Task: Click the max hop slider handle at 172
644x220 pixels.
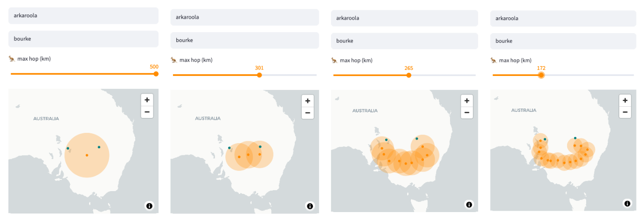Action: (x=541, y=75)
